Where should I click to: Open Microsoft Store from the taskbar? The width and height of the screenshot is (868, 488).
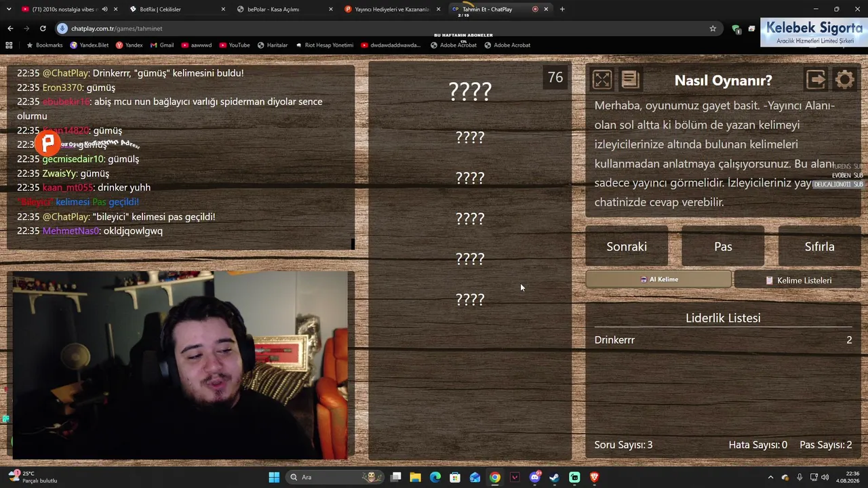click(455, 477)
